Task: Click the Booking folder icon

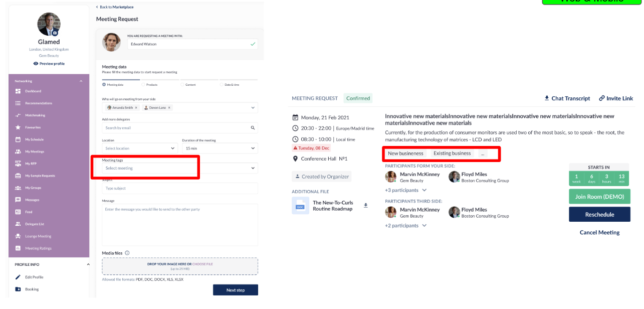Action: 18,289
